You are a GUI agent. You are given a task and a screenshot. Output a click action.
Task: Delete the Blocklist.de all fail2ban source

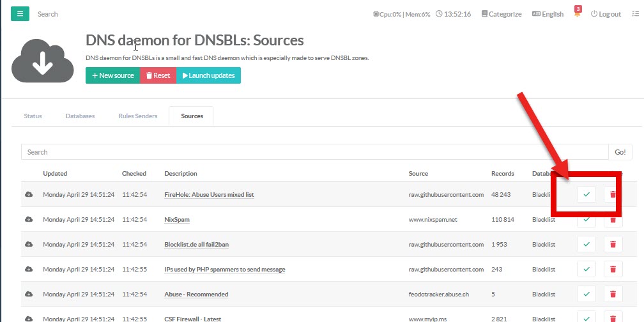point(613,244)
